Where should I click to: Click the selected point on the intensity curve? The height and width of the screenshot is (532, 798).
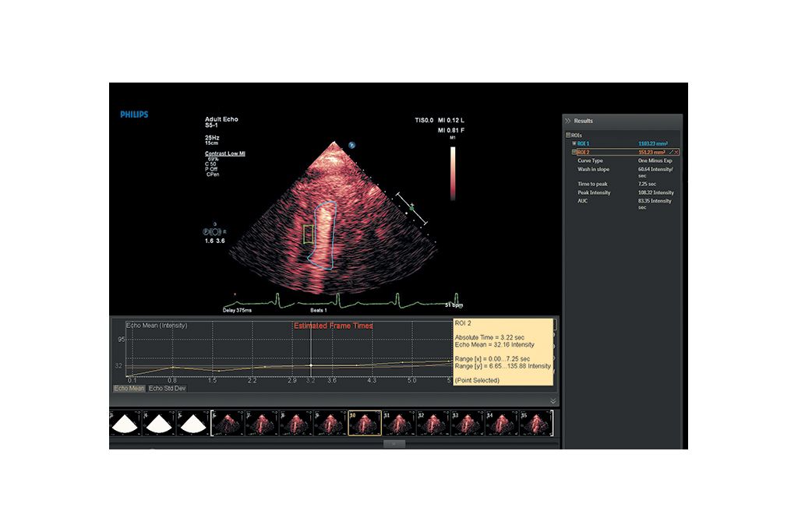[x=311, y=365]
